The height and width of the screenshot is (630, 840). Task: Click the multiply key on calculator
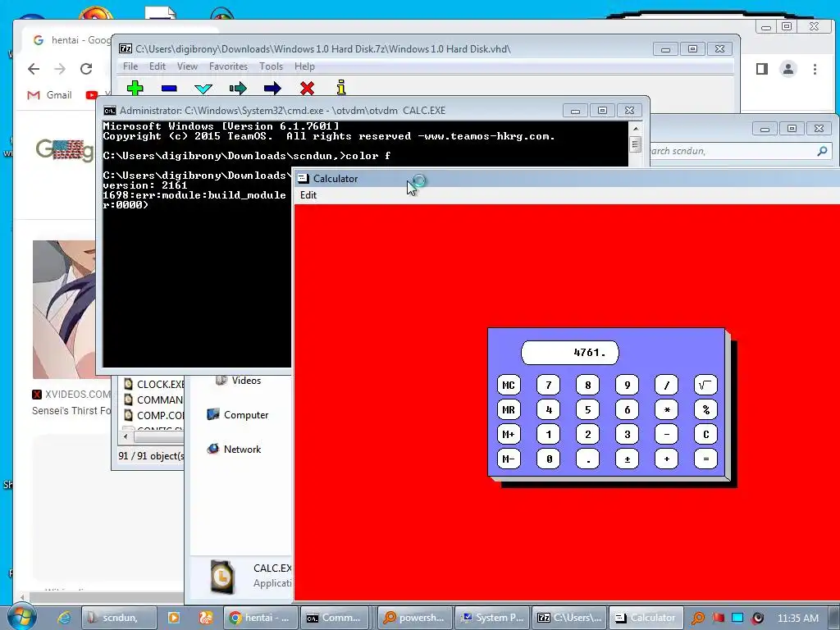pos(666,409)
